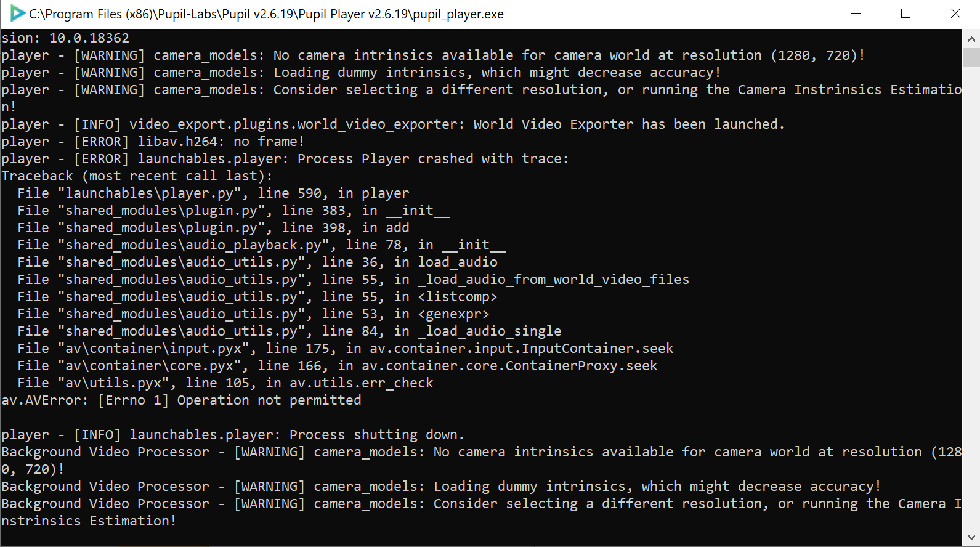The height and width of the screenshot is (547, 980).
Task: Click the 'Traceback (most recent call last)' line
Action: [137, 176]
